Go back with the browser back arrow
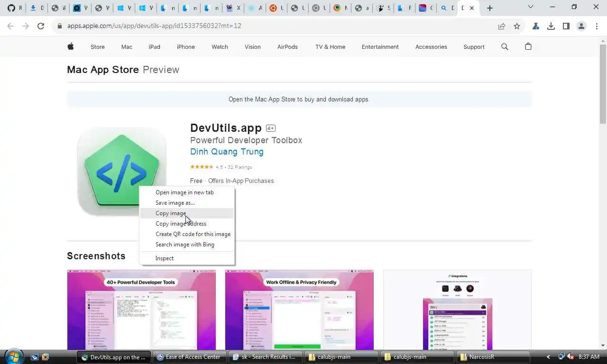 (x=10, y=26)
